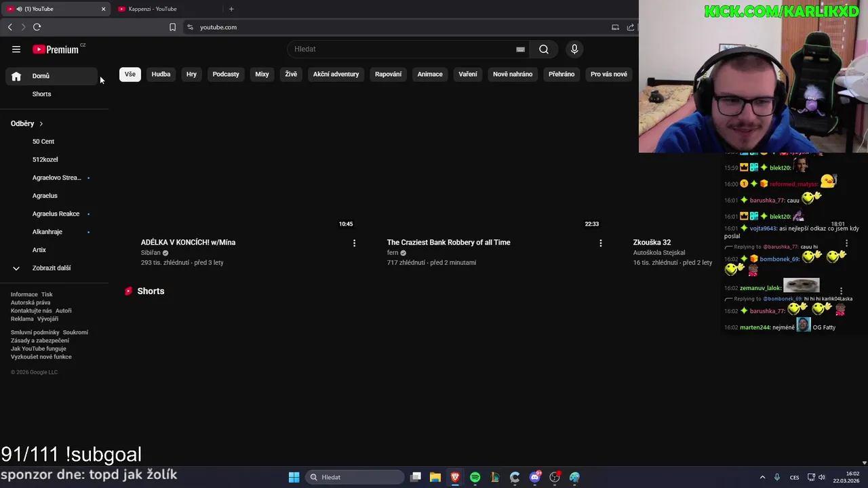This screenshot has height=488, width=868.
Task: Open more options for ADÉLKA V KONCÍCH video
Action: 354,243
